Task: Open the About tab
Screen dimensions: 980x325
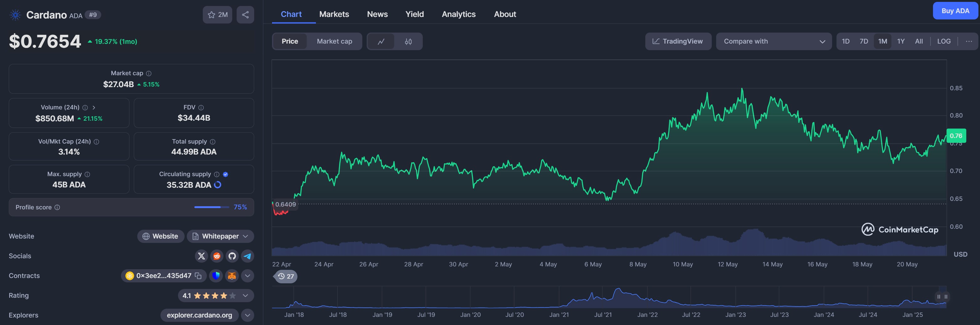Action: [x=505, y=14]
